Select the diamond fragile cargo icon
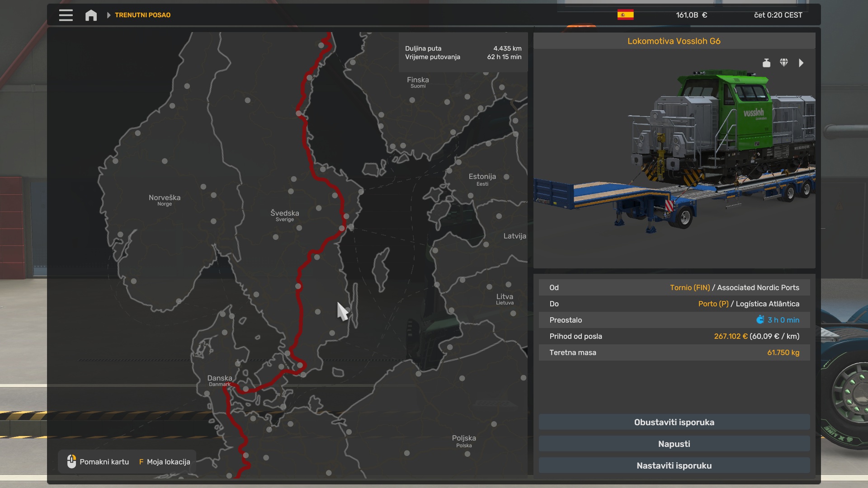 [784, 63]
